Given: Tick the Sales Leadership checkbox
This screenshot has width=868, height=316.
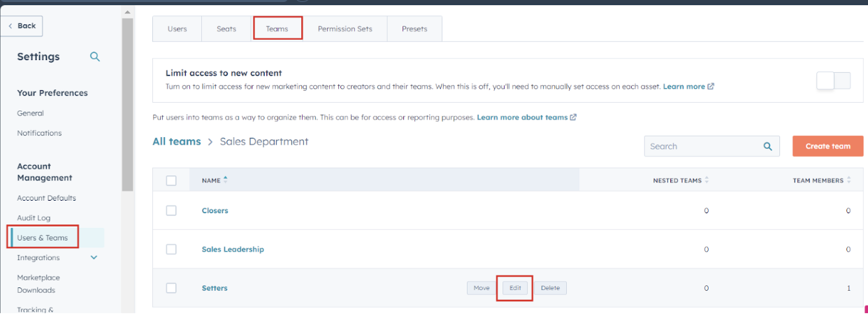Looking at the screenshot, I should [171, 250].
